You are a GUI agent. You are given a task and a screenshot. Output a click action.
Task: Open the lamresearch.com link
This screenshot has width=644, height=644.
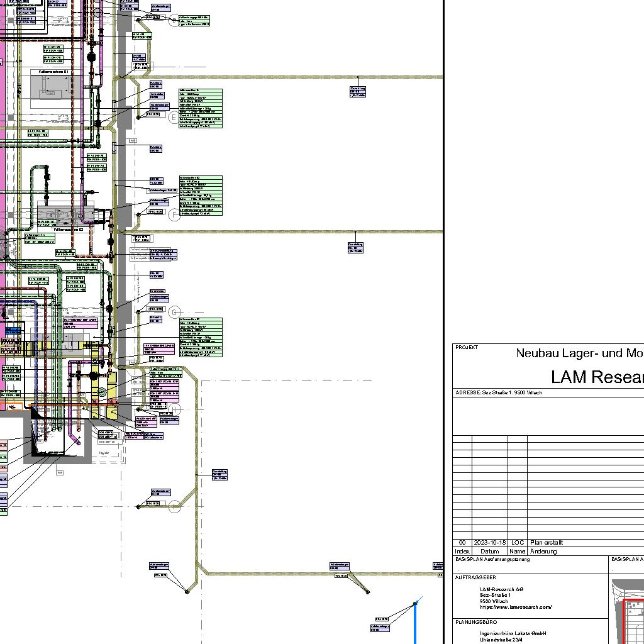[516, 607]
